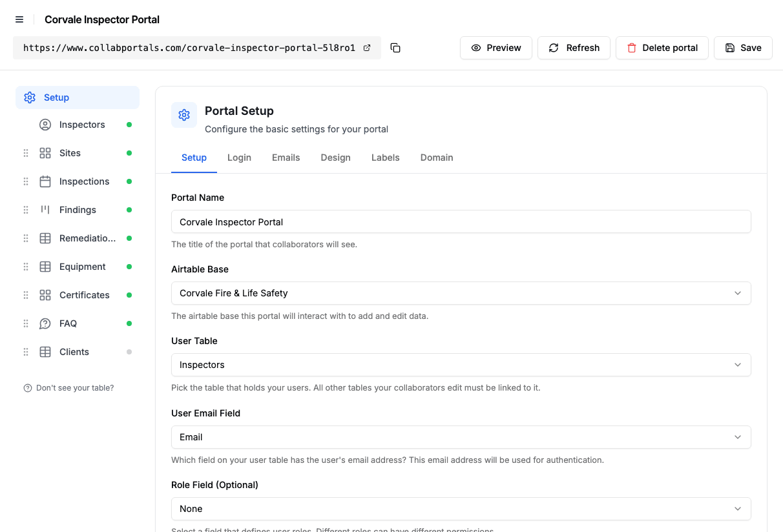The height and width of the screenshot is (532, 783).
Task: Click the green status dot for Findings
Action: [129, 210]
